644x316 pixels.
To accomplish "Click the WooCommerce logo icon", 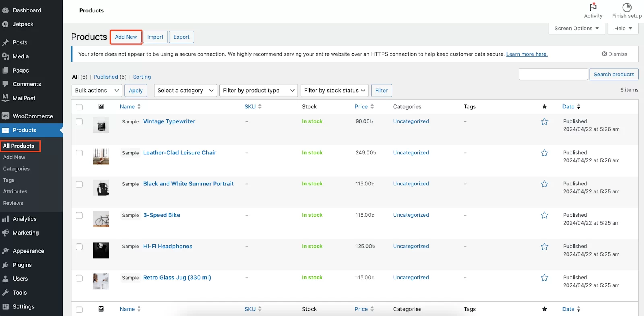I will pos(5,116).
